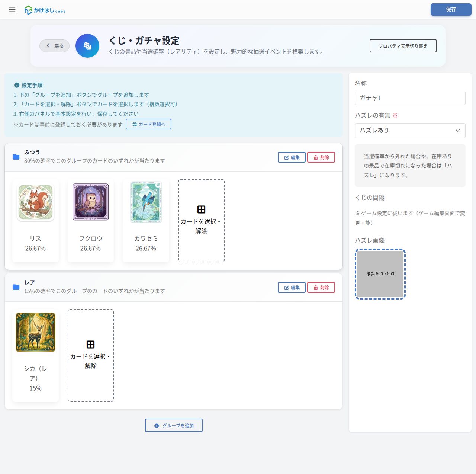Click the 名称 input field
Image resolution: width=476 pixels, height=474 pixels.
[x=410, y=98]
